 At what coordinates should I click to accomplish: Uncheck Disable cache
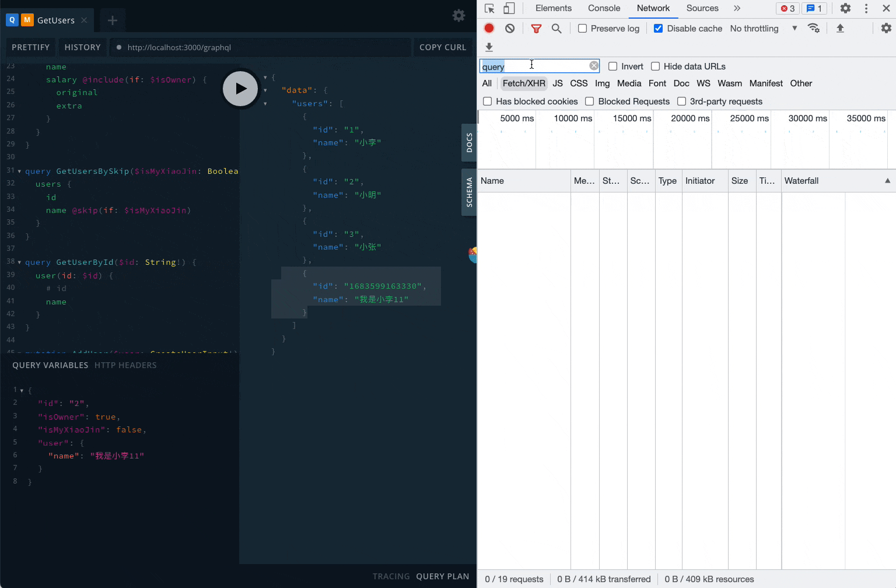pos(658,29)
